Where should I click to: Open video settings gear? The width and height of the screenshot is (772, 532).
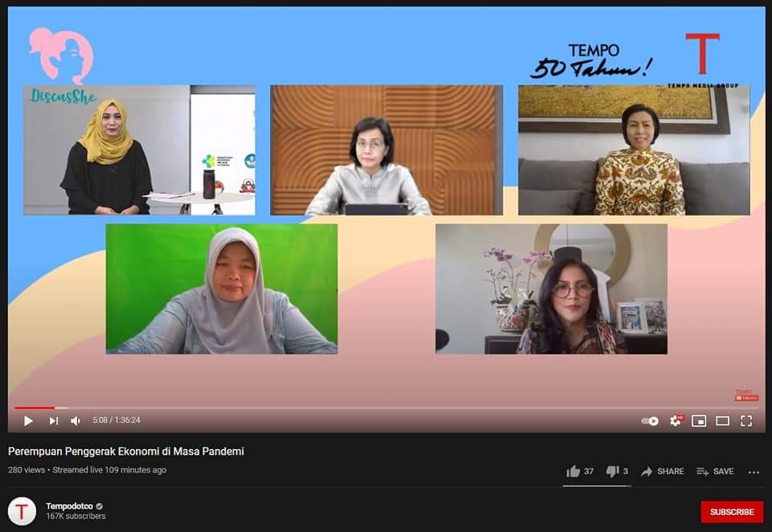coord(676,420)
